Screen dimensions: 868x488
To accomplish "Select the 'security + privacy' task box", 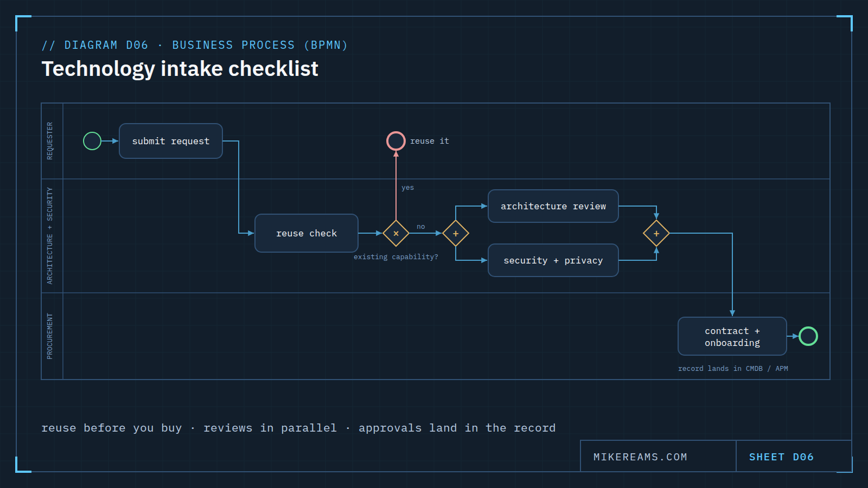I will point(553,260).
